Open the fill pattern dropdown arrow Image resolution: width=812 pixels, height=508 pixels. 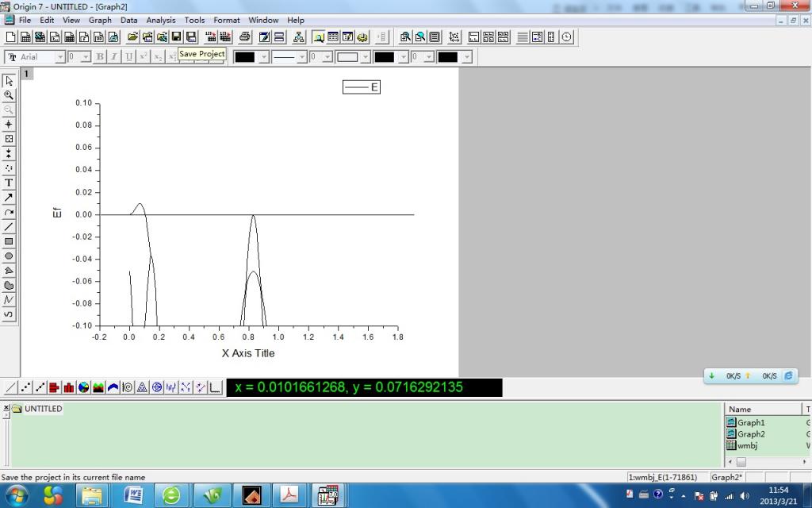coord(366,57)
